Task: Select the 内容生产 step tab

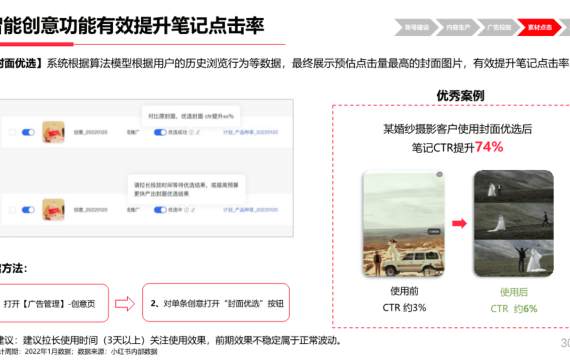Action: (x=458, y=27)
